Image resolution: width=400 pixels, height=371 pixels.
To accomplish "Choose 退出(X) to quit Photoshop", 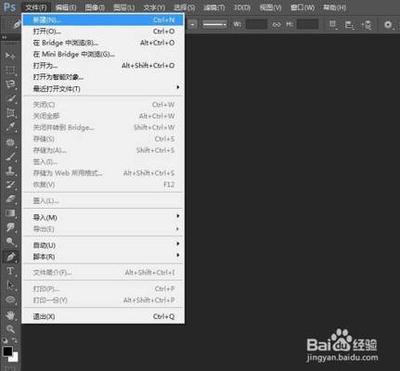I will pos(103,316).
